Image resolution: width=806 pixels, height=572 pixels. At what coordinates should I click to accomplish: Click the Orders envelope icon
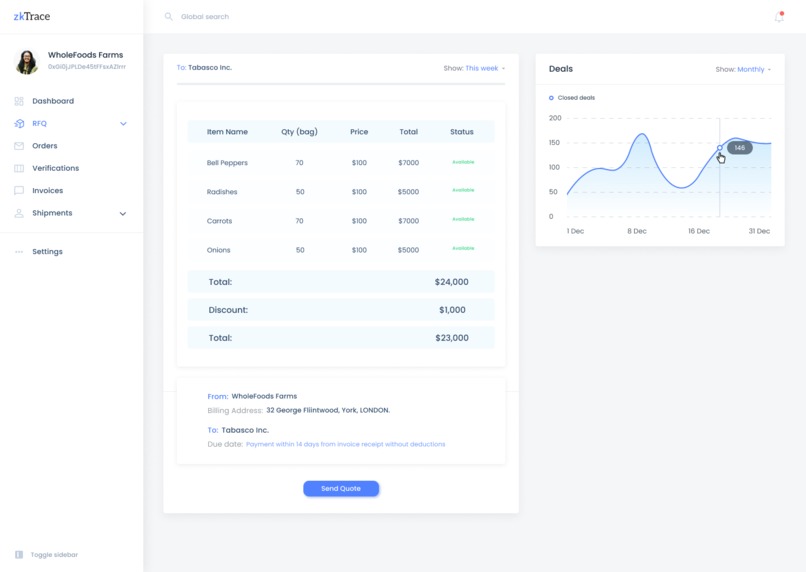point(19,146)
